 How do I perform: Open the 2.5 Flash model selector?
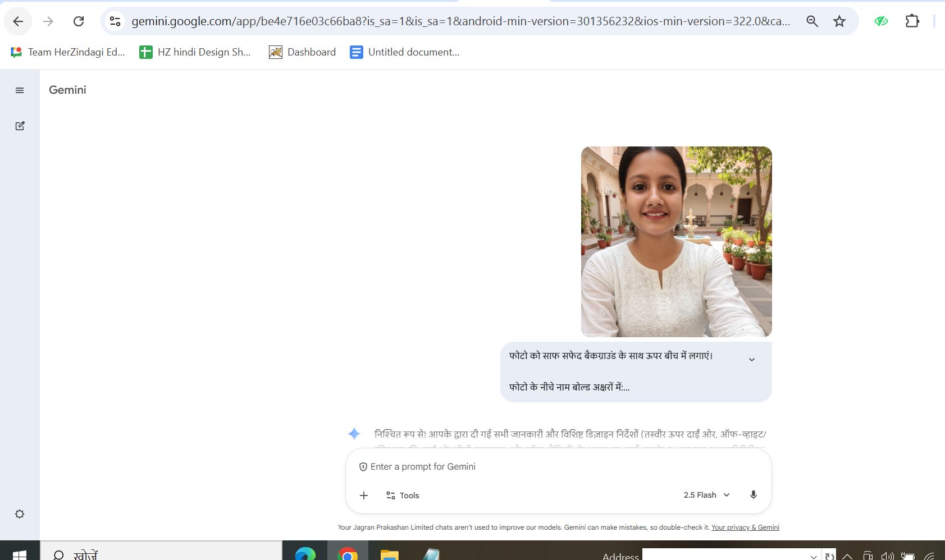pyautogui.click(x=706, y=495)
